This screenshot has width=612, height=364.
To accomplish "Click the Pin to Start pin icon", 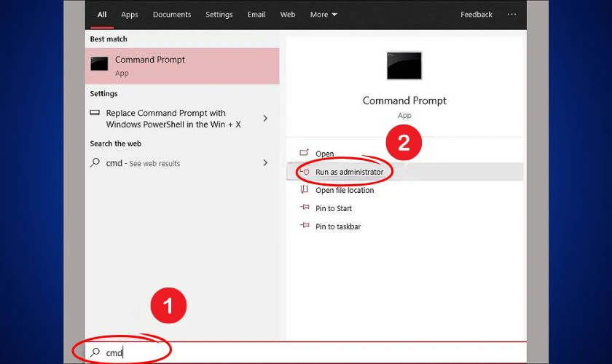I will [x=305, y=207].
